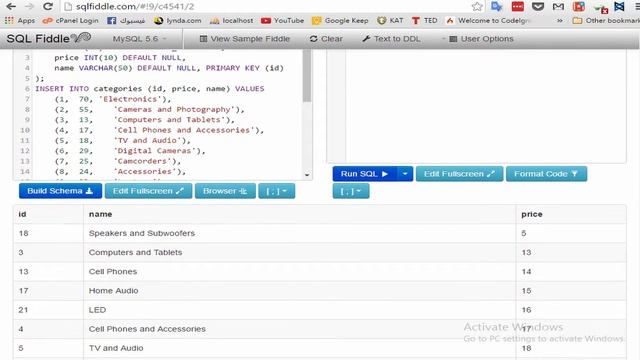Open the localhost bookmark
This screenshot has height=360, width=640.
pos(231,20)
